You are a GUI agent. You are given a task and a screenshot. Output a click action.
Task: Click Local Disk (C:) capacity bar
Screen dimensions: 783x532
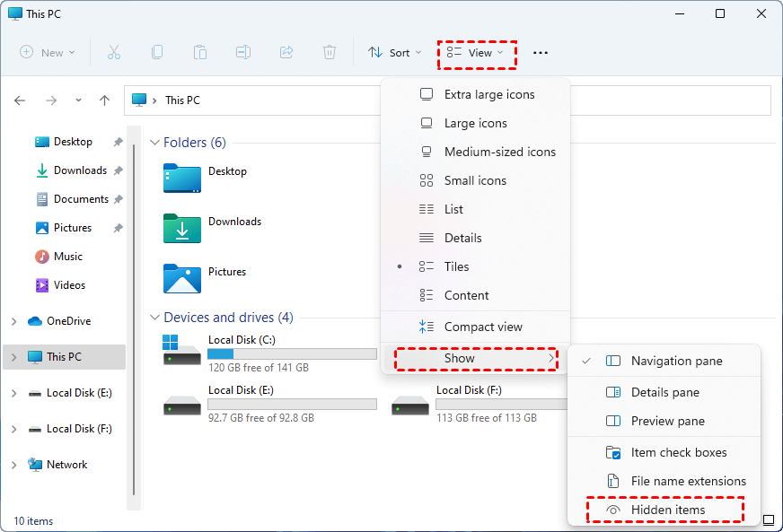[292, 353]
